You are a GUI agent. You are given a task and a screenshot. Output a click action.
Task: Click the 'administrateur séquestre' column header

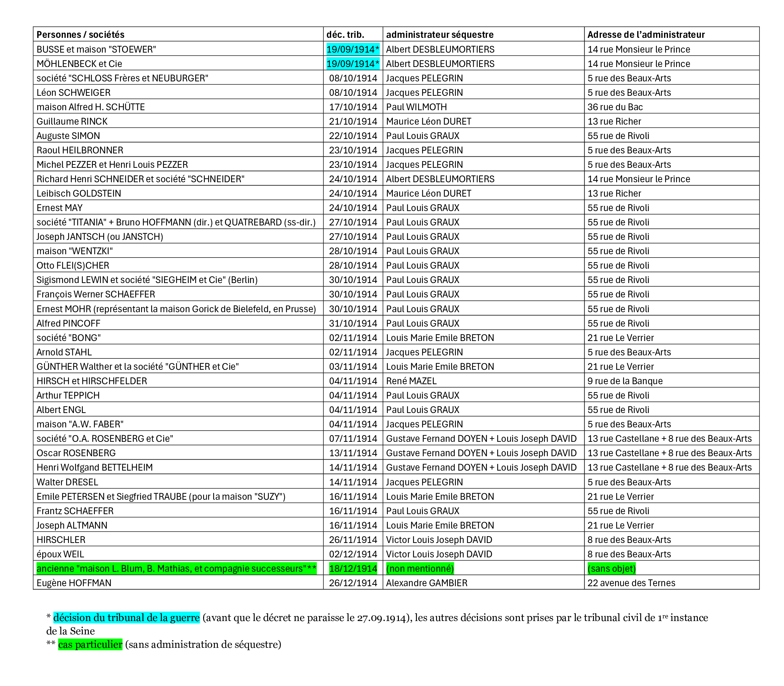click(439, 35)
